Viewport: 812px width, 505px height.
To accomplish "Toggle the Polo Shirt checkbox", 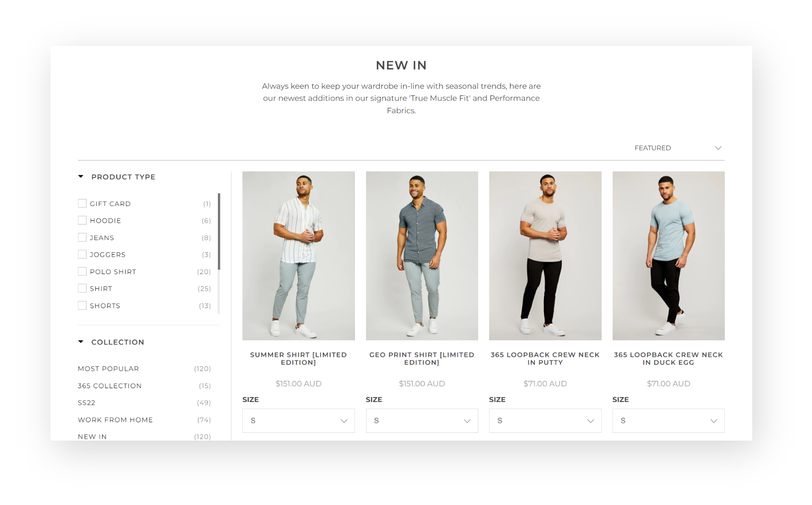I will [82, 271].
